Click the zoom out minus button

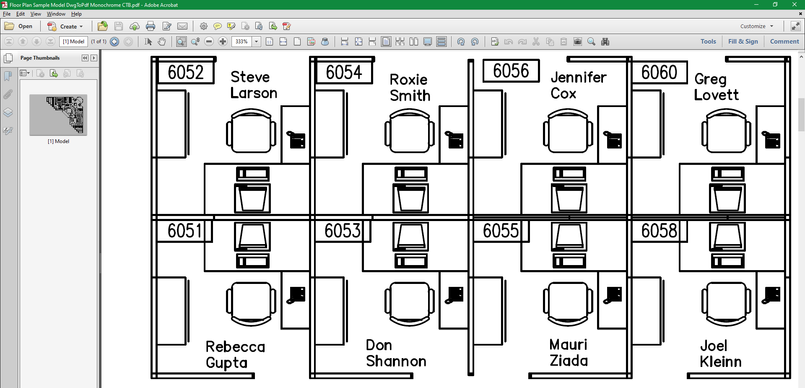point(209,42)
